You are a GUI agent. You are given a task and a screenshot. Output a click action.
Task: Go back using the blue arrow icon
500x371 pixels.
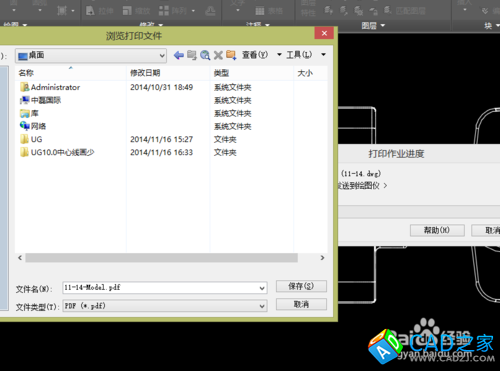point(179,55)
